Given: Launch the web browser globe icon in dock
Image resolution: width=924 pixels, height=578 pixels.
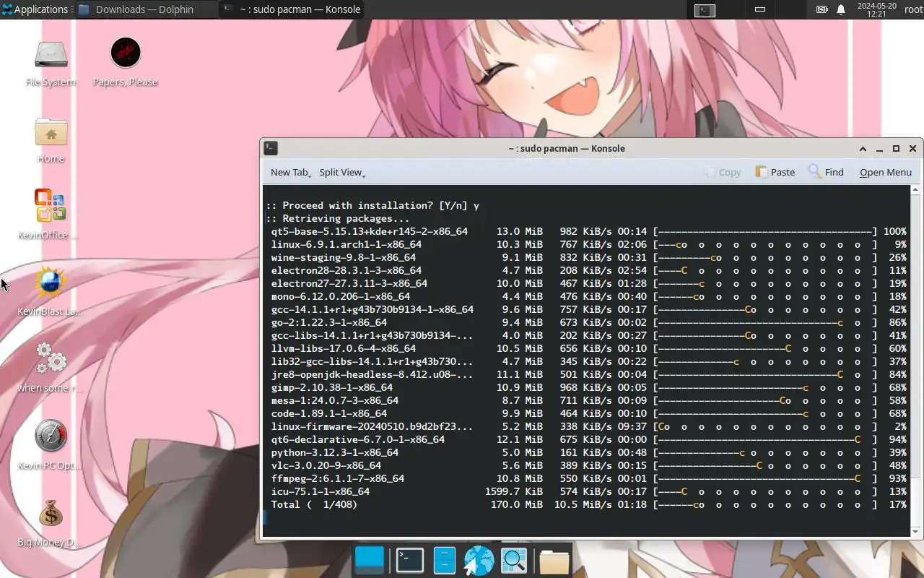Looking at the screenshot, I should [479, 561].
